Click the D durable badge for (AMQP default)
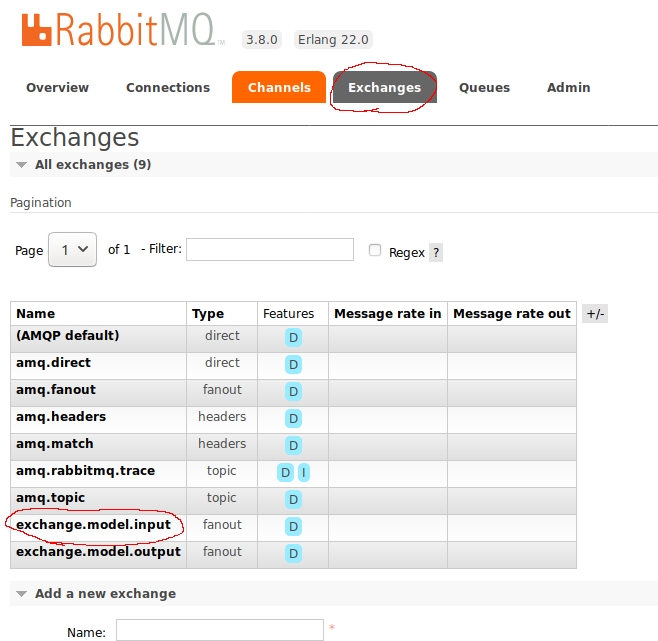The height and width of the screenshot is (641, 658). [293, 338]
